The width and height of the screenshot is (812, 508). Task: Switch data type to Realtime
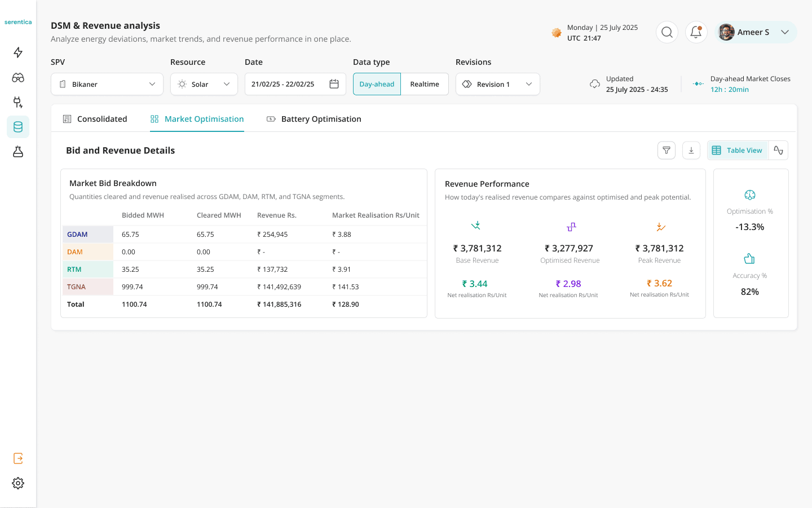click(x=425, y=84)
